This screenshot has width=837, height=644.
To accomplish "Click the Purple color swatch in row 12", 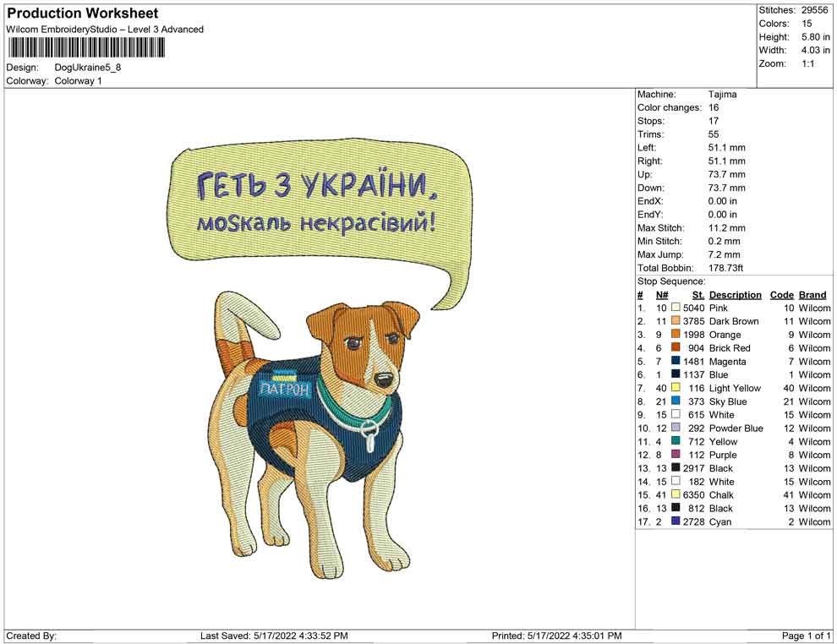I will click(676, 454).
